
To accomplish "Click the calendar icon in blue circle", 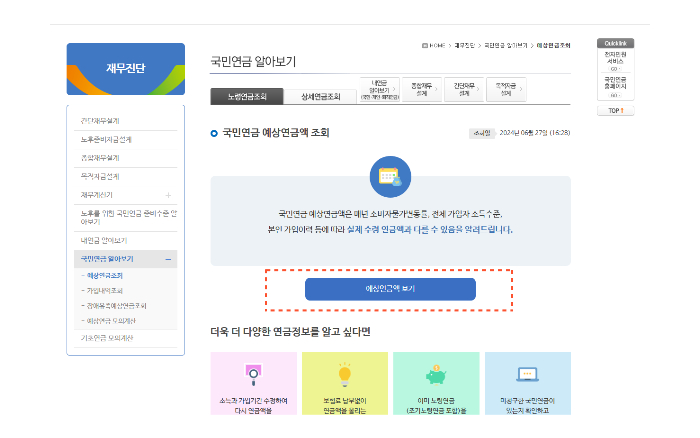I will point(390,177).
